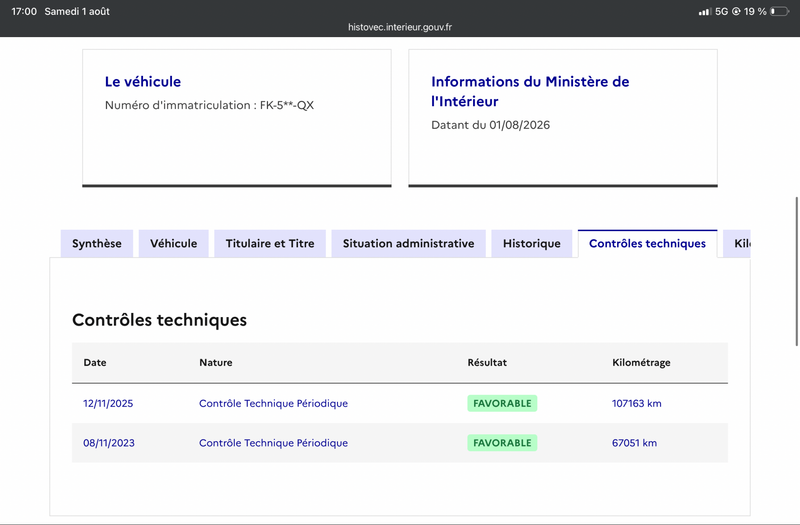Click date 08/11/2023 in the table
This screenshot has width=800, height=525.
click(x=109, y=443)
